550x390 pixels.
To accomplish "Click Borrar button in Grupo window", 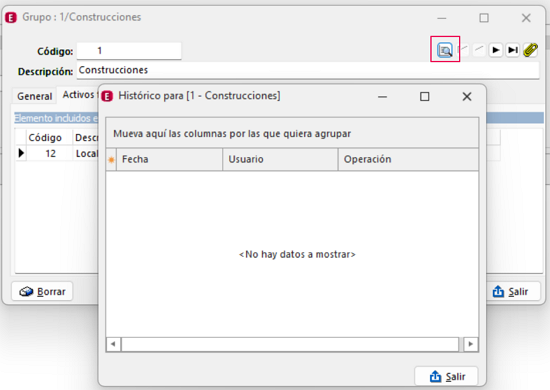I will pyautogui.click(x=42, y=291).
